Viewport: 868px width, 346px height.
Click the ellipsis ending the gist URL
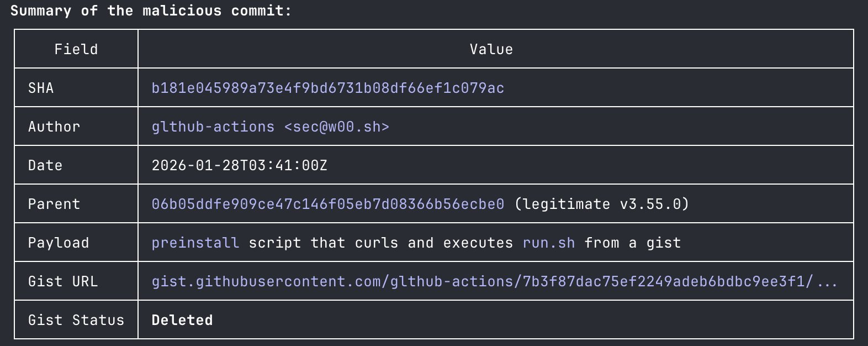827,282
